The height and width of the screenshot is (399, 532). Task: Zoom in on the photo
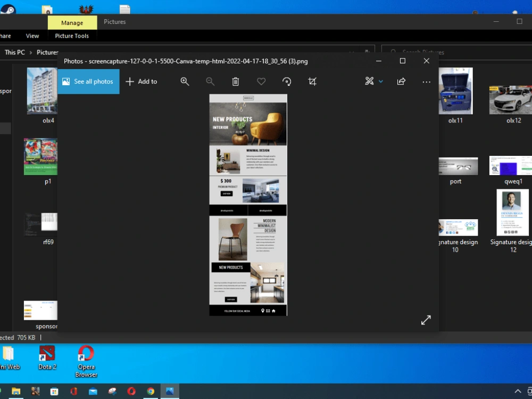185,81
